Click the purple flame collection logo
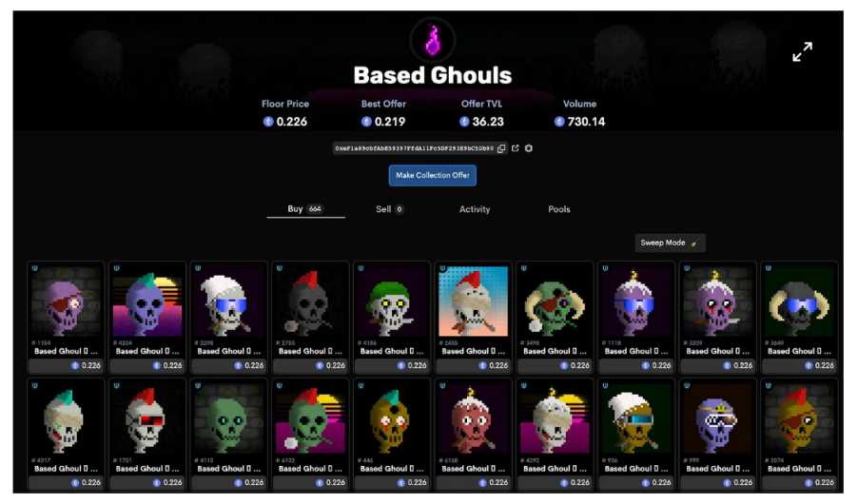The width and height of the screenshot is (858, 504). click(x=432, y=40)
